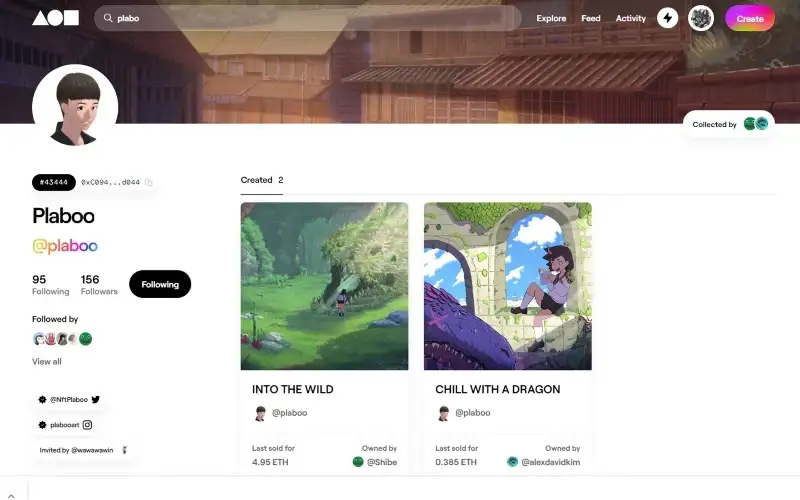Click Plaboo's large profile avatar
The height and width of the screenshot is (500, 800).
[75, 107]
